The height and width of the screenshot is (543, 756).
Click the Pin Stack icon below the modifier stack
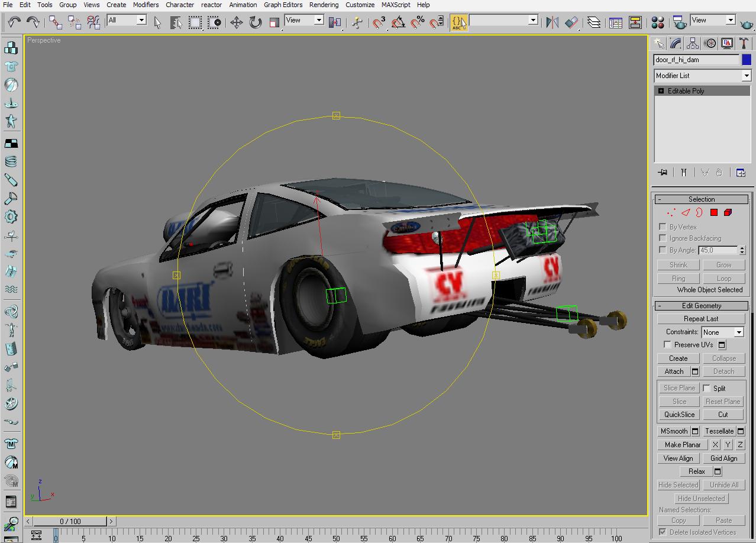pos(662,172)
